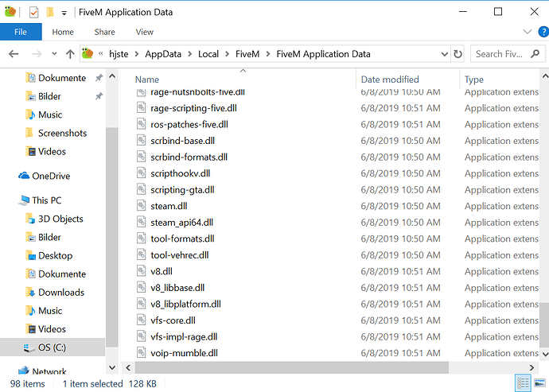This screenshot has height=392, width=549.
Task: Click the DLL icon of v8_libplatform.dll
Action: point(141,303)
